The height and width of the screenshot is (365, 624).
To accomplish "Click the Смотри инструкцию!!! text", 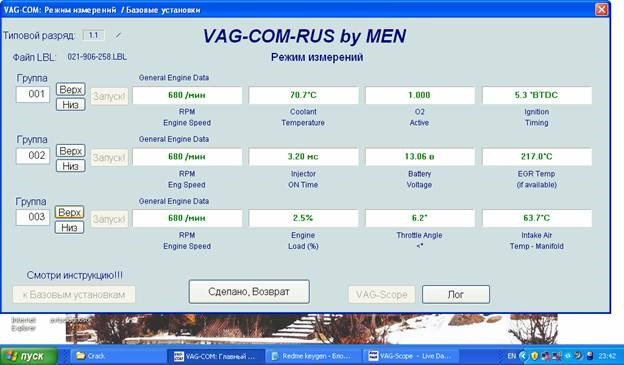I will click(x=74, y=275).
